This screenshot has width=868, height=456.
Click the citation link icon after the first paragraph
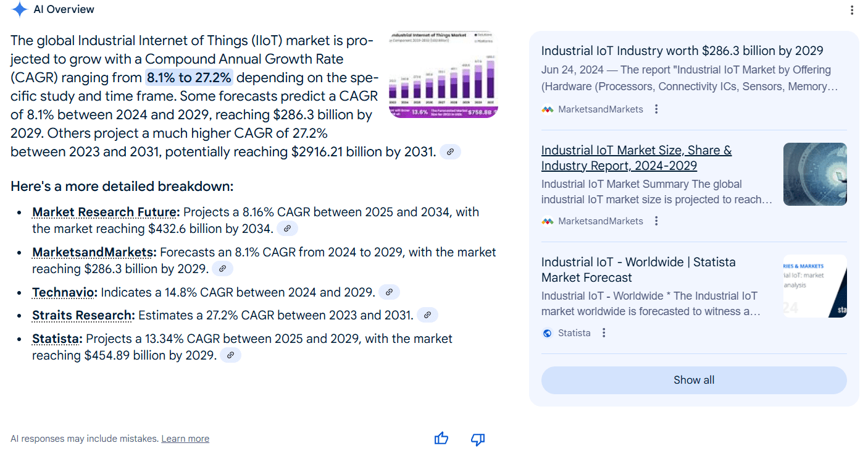(450, 151)
